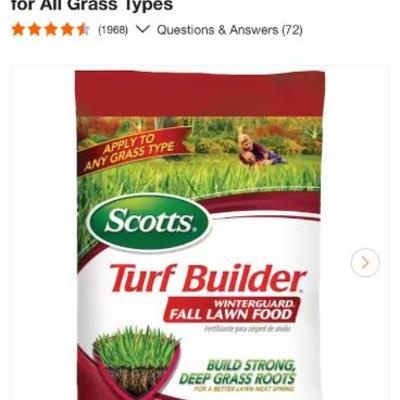Click the fourth orange rating star
The width and height of the screenshot is (400, 400).
(x=67, y=30)
